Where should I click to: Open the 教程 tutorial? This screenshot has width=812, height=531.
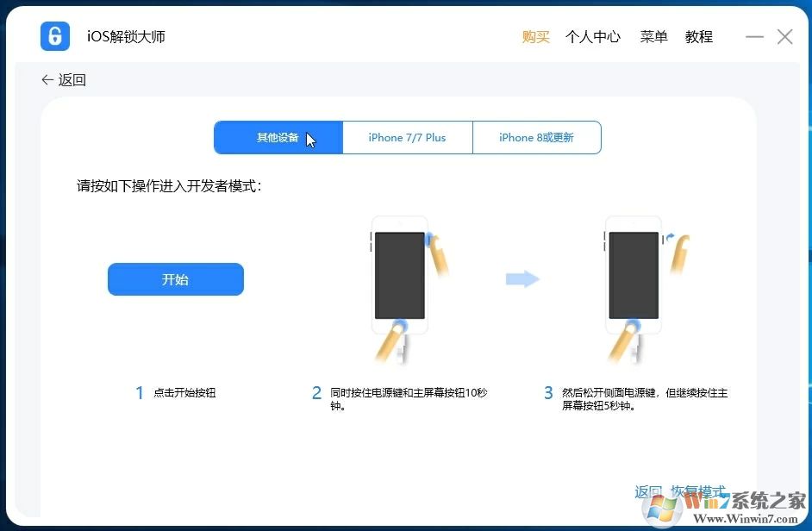click(x=699, y=37)
